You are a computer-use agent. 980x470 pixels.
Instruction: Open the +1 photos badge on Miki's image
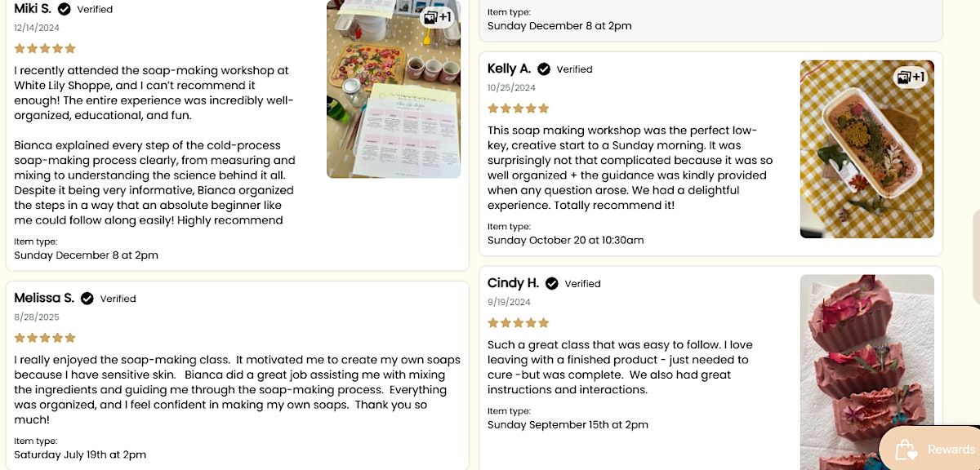click(x=436, y=16)
